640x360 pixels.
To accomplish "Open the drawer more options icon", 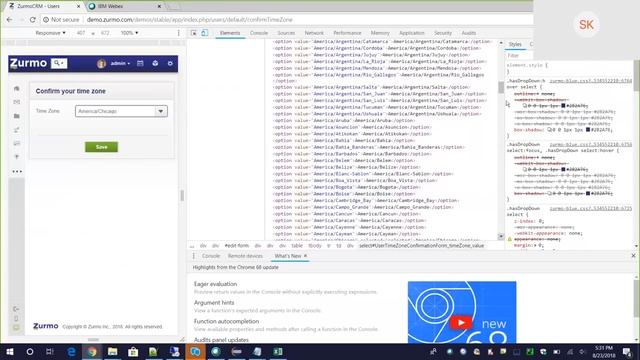I will (193, 256).
